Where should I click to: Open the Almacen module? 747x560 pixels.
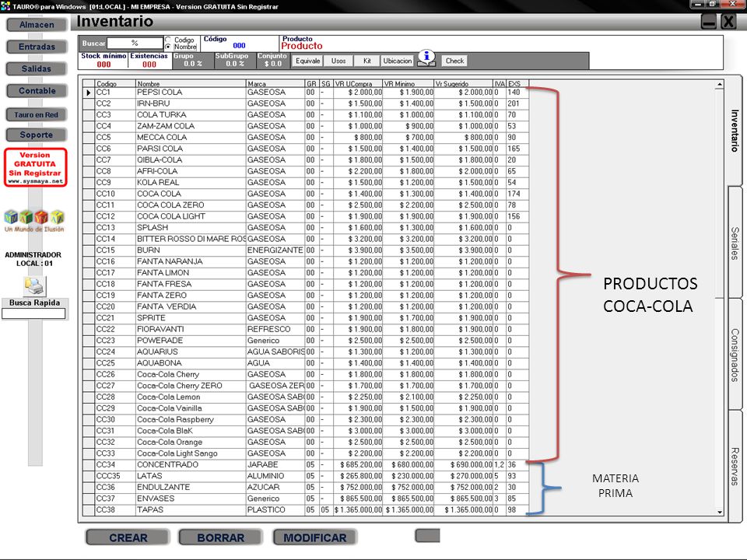[37, 25]
